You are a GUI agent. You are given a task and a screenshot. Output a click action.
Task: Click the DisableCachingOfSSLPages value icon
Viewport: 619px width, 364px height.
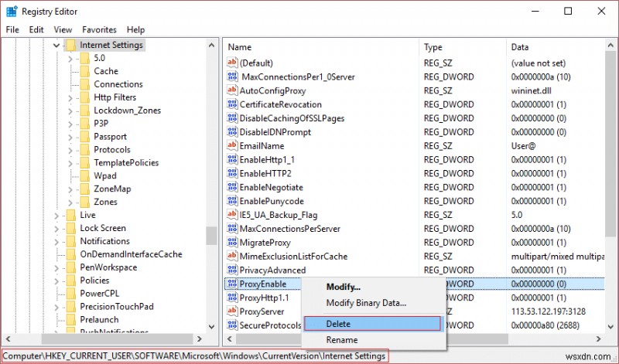[232, 118]
